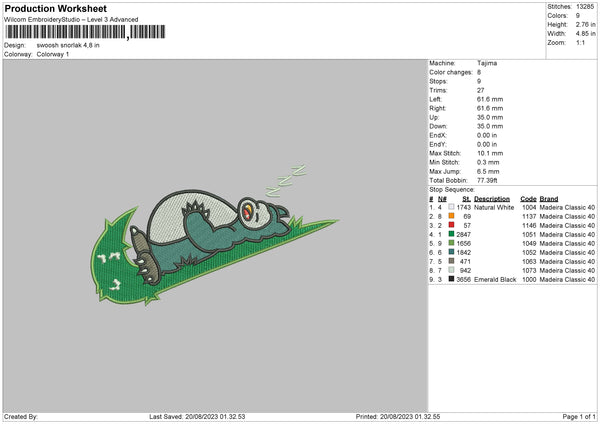Select total bobbin value '77.39ft'
Viewport: 600px width, 424px height.
[487, 180]
